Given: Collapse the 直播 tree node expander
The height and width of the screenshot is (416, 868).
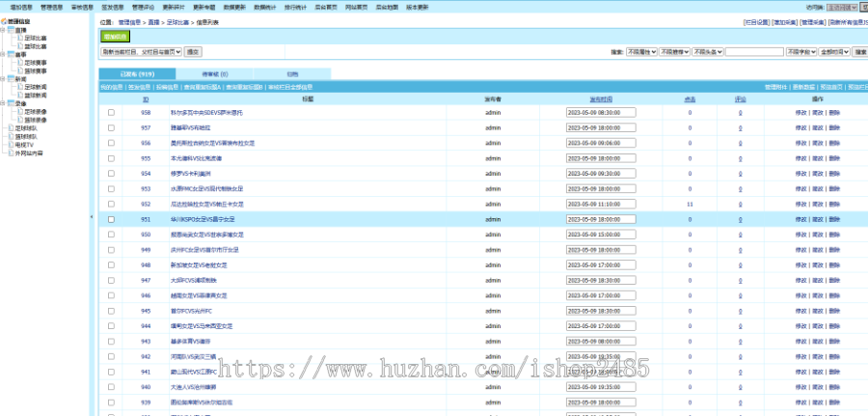Looking at the screenshot, I should [x=3, y=30].
